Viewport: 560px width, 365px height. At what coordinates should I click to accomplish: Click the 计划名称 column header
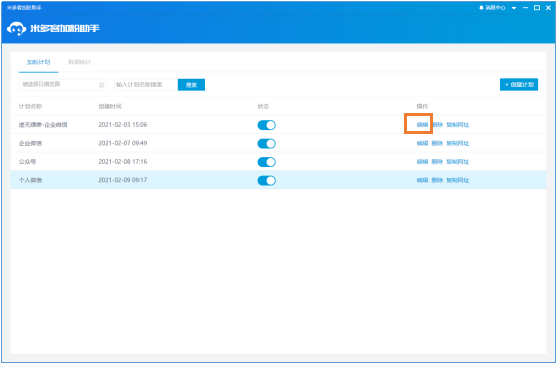click(x=30, y=106)
